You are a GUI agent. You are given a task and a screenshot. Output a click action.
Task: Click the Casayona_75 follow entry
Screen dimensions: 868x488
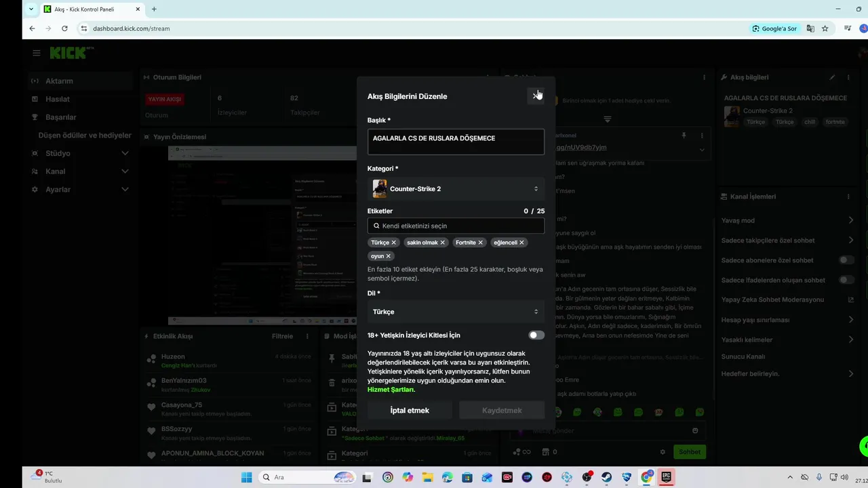click(229, 409)
